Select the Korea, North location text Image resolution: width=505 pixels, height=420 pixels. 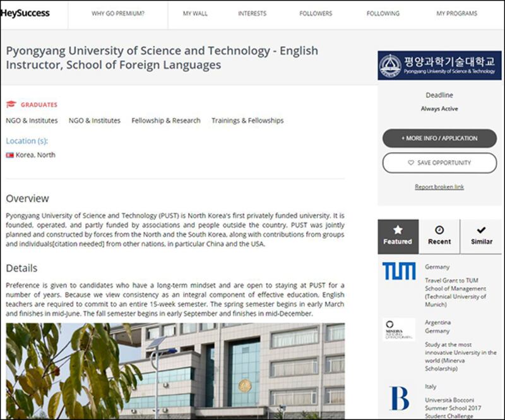pos(35,155)
